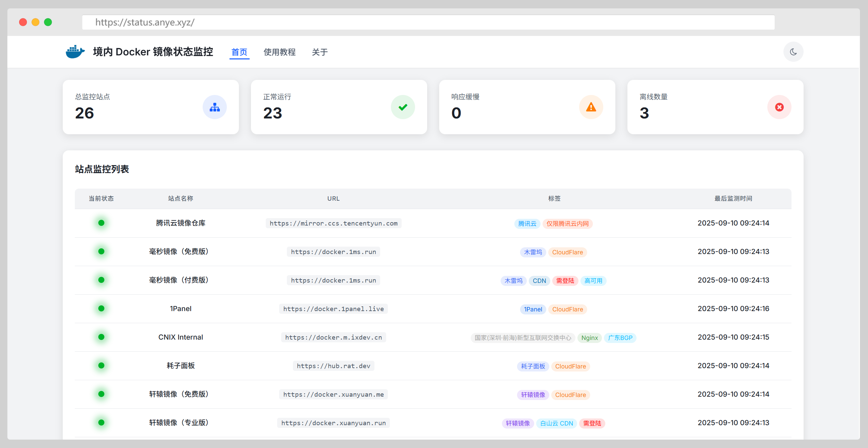Viewport: 868px width, 448px height.
Task: Click green status dot for 腾讯云镜像仓库
Action: (x=101, y=223)
